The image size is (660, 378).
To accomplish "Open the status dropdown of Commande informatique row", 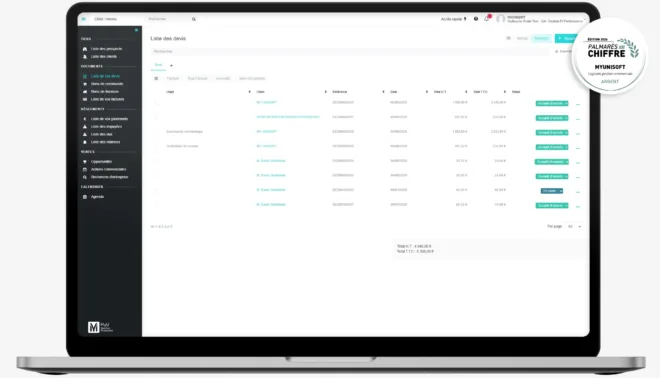I will 552,133.
